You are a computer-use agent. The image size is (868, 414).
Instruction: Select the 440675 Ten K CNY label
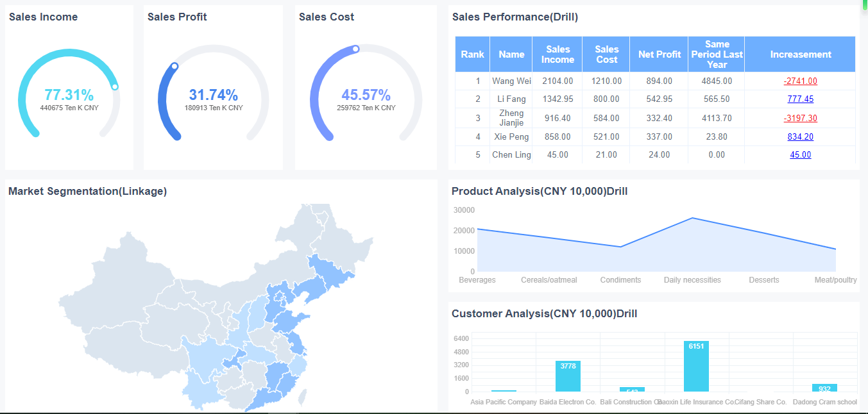coord(69,108)
